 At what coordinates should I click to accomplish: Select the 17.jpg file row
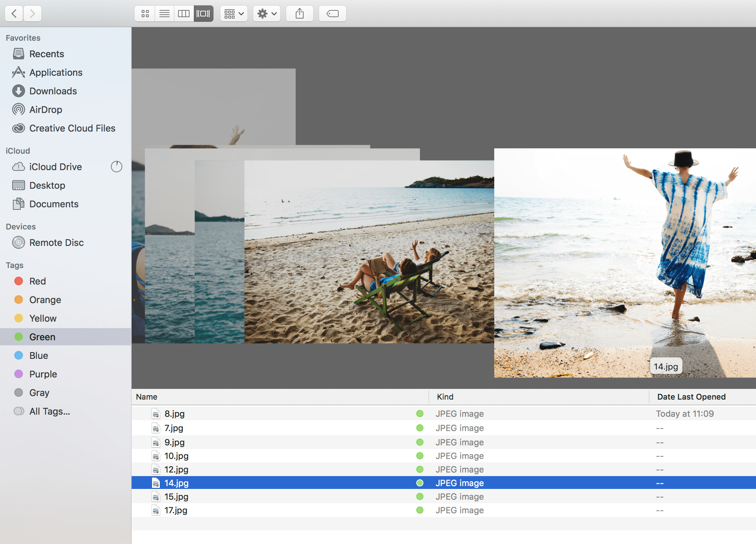[176, 510]
